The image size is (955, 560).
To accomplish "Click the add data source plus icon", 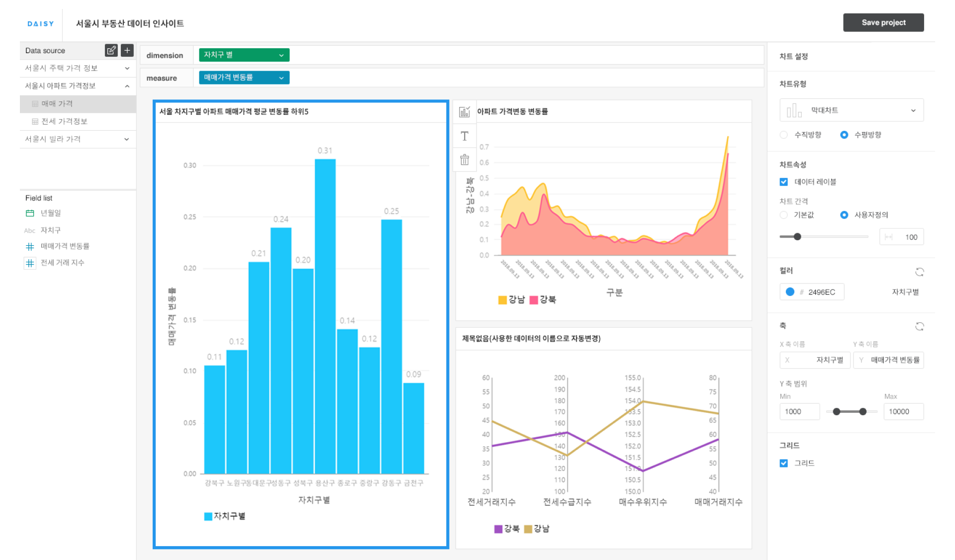I will pos(127,50).
